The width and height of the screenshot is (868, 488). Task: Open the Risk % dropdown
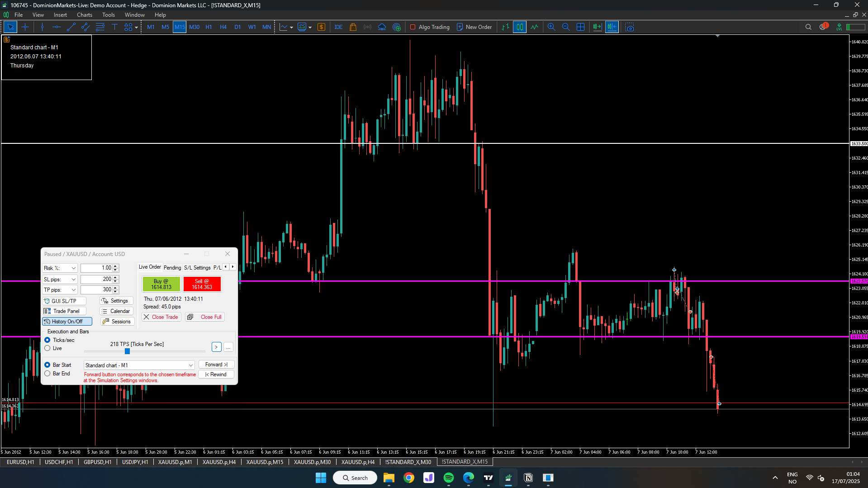click(60, 268)
